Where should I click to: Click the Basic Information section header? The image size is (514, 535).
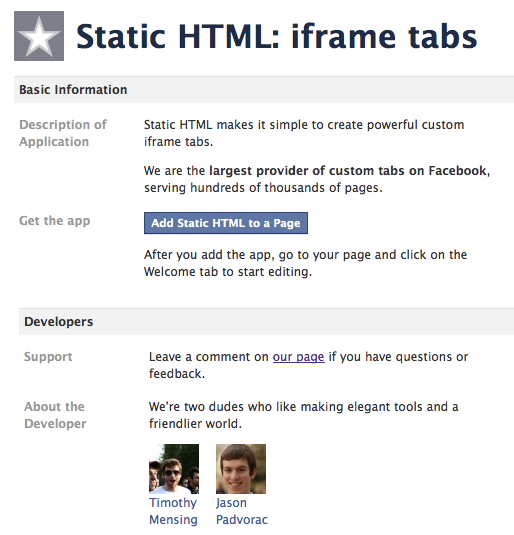tap(264, 90)
